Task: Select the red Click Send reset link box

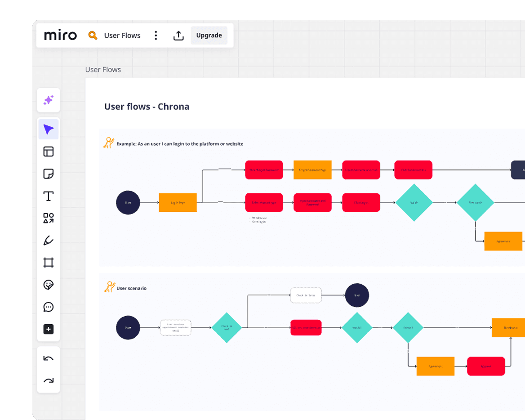Action: tap(414, 170)
